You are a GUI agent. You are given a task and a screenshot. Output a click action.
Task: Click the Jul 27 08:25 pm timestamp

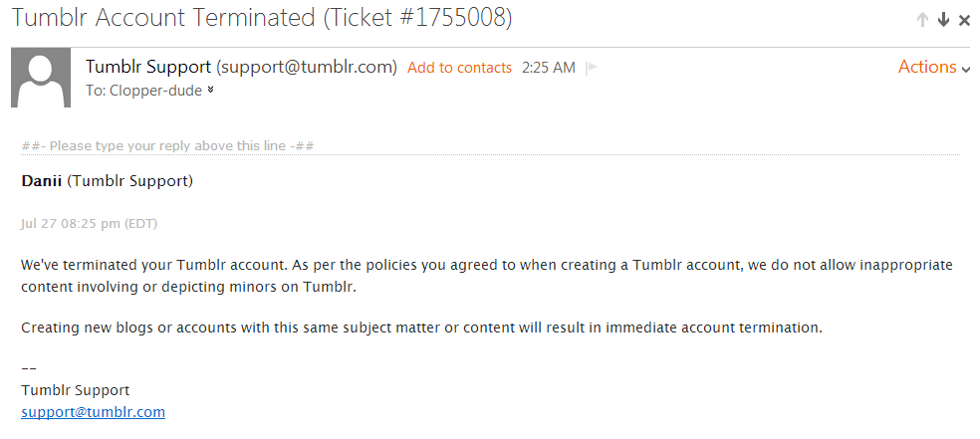point(89,223)
